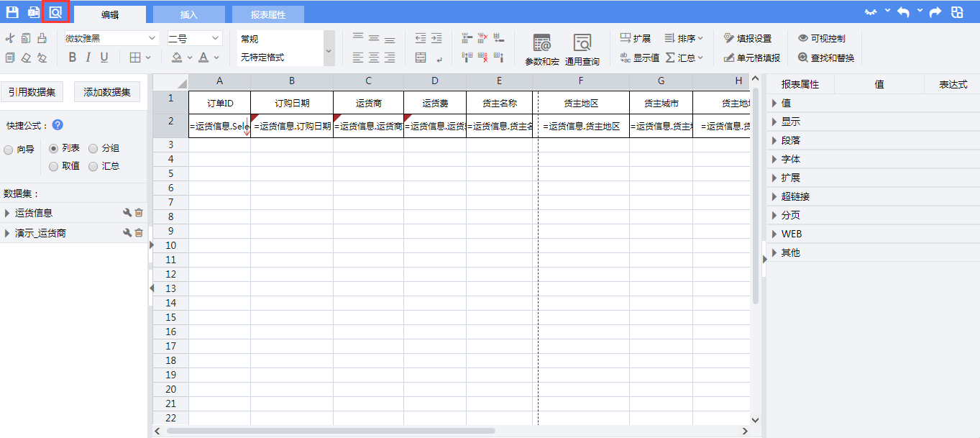Select the 分组 radio button
Image resolution: width=980 pixels, height=438 pixels.
coord(93,148)
